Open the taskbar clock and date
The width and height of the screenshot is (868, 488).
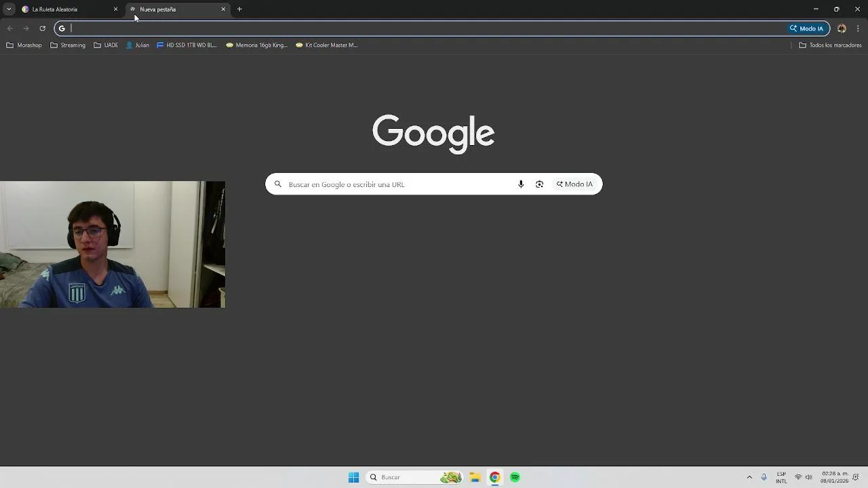834,477
